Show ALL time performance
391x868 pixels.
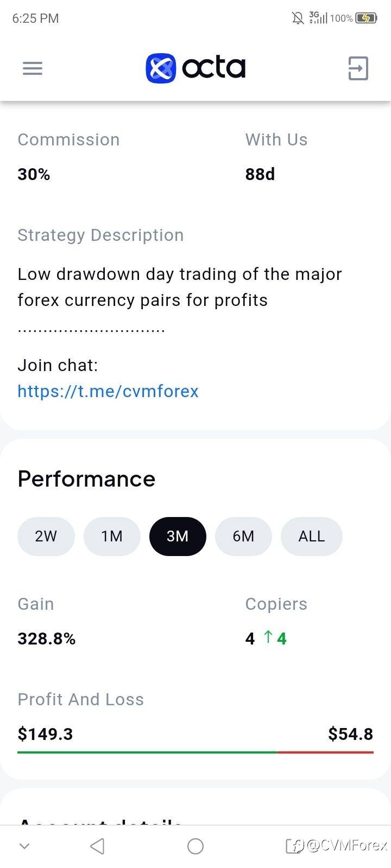(x=311, y=537)
